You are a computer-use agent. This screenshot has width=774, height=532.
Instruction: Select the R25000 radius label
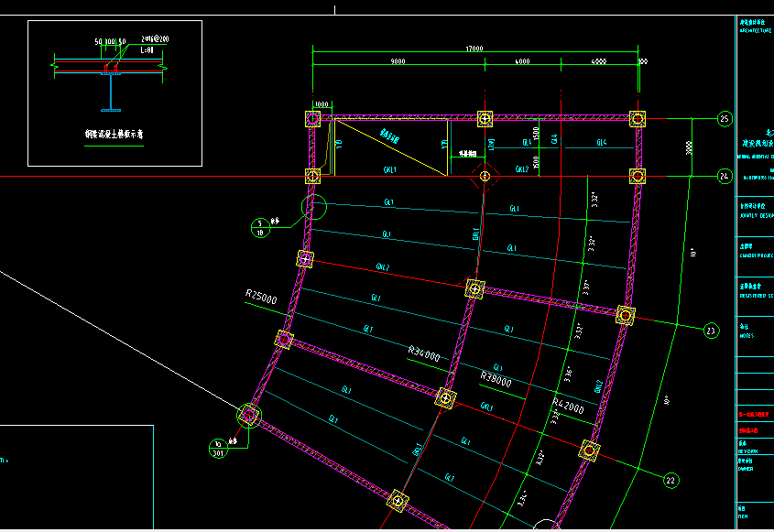coord(261,297)
